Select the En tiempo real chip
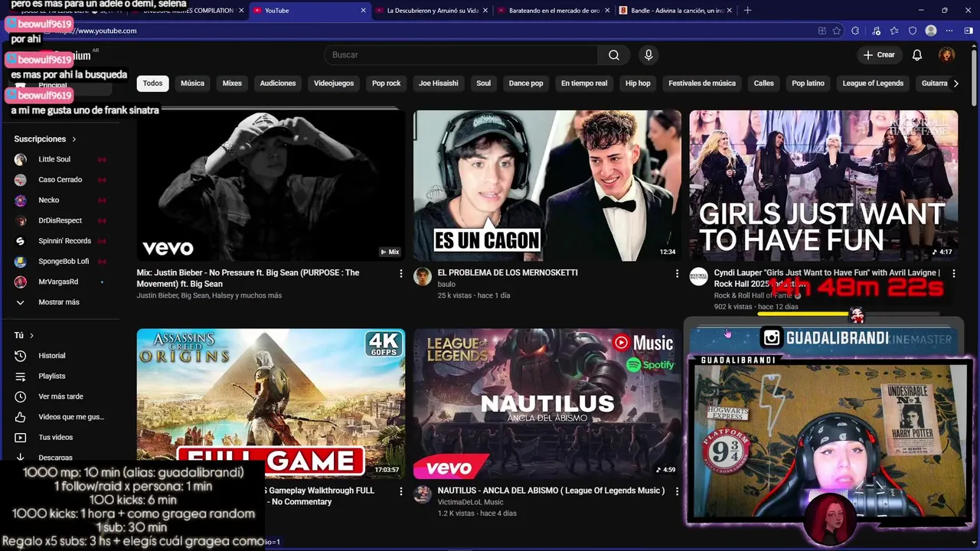Screen dimensions: 980x551 584,83
